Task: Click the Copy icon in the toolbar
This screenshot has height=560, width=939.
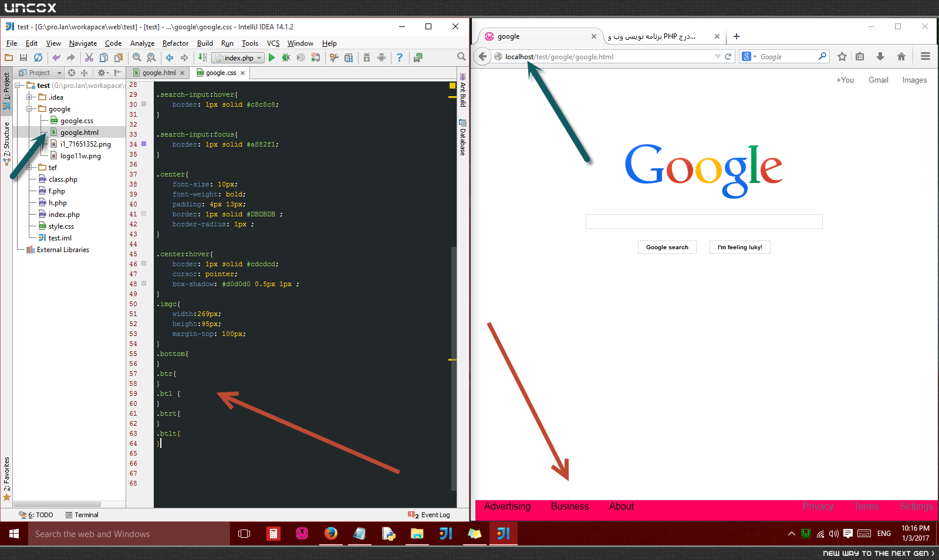Action: pos(104,57)
